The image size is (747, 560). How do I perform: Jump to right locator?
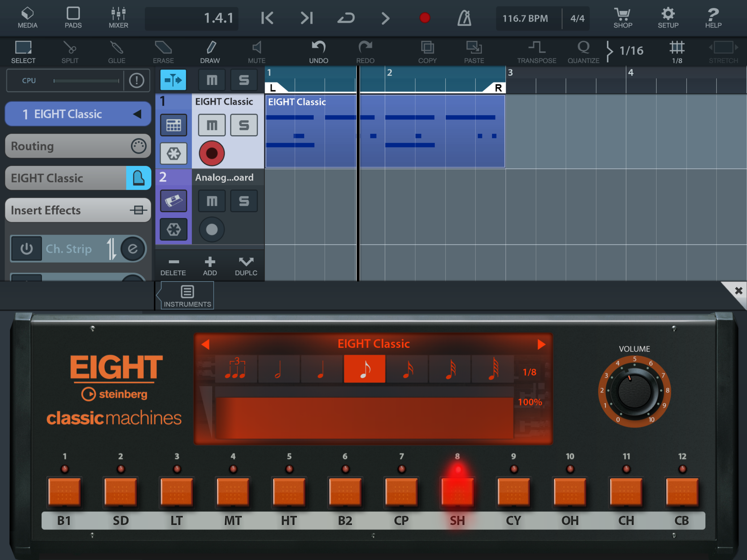(x=307, y=18)
